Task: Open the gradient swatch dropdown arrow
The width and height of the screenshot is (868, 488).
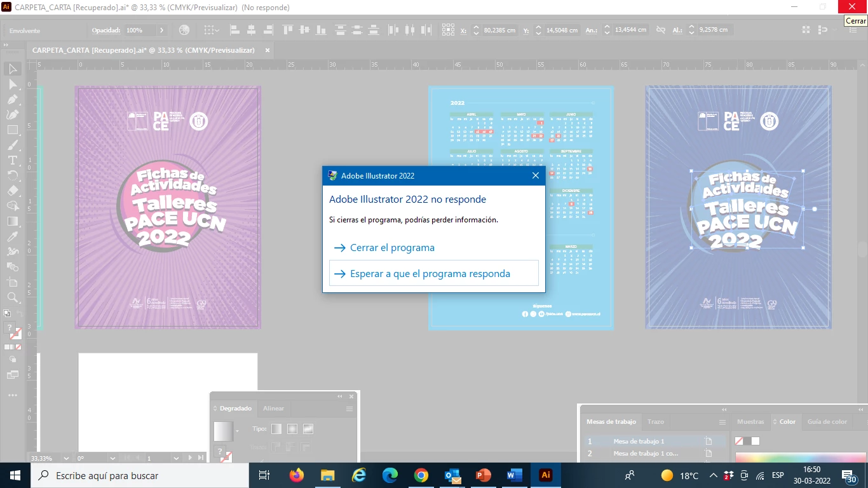Action: pyautogui.click(x=238, y=431)
